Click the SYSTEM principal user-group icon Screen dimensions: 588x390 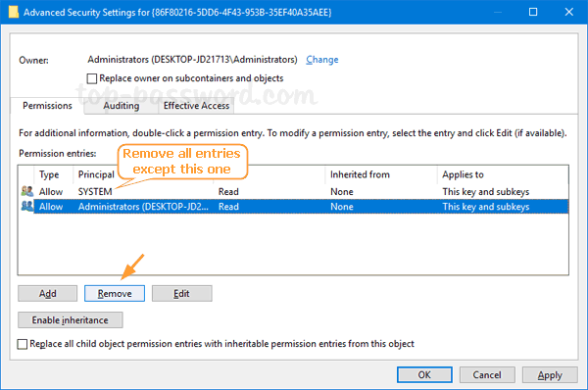[27, 191]
